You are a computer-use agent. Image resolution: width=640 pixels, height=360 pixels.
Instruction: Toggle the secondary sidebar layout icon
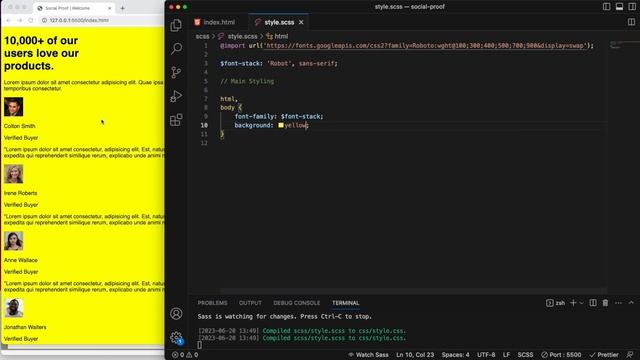[x=632, y=7]
